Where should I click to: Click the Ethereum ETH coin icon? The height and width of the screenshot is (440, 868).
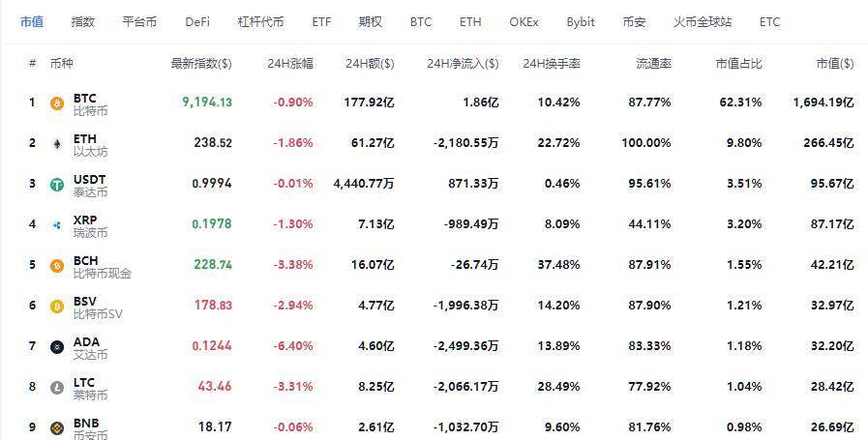coord(57,143)
